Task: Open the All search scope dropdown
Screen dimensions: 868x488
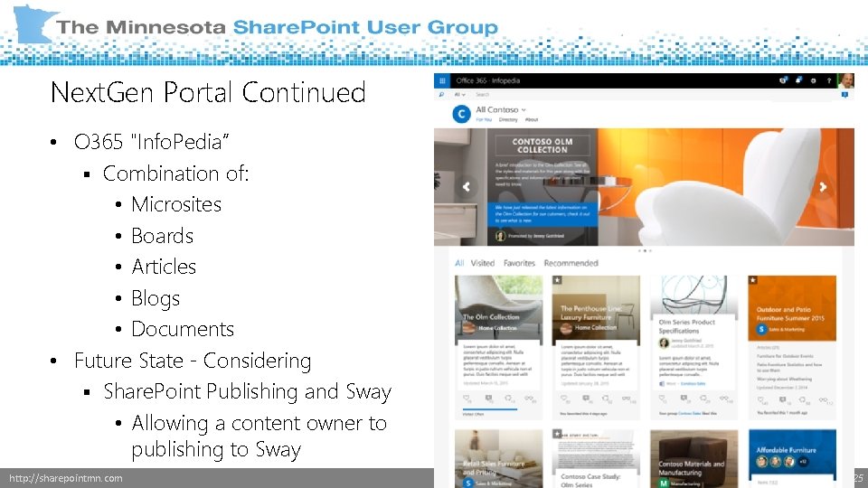Action: pyautogui.click(x=459, y=95)
